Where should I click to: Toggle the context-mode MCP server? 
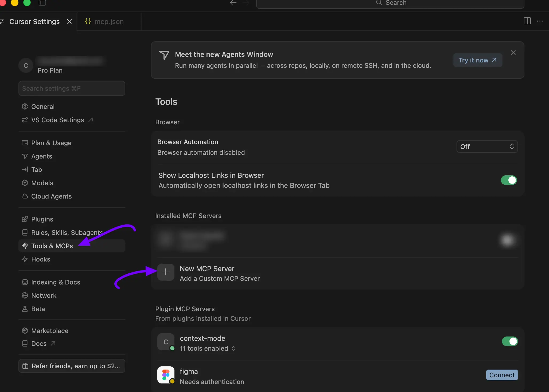510,341
